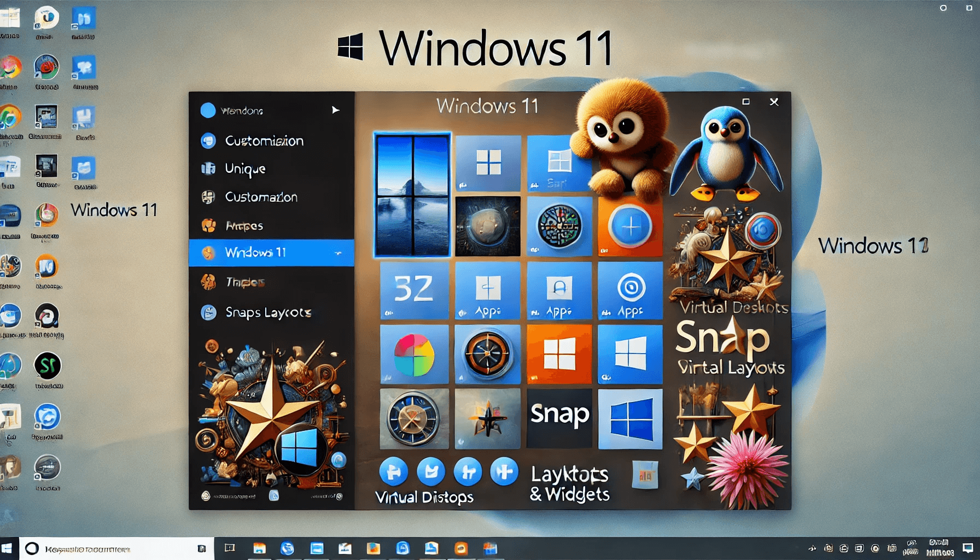Open the Apps tile with the window icon

488,290
